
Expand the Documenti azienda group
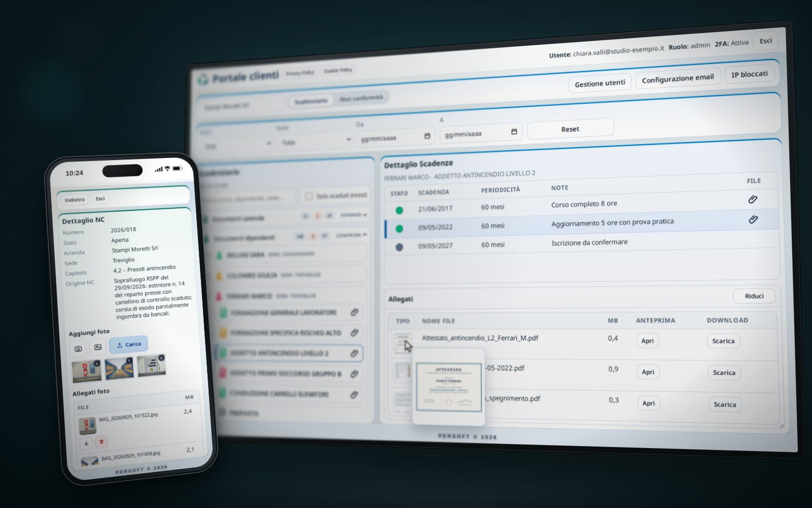354,215
